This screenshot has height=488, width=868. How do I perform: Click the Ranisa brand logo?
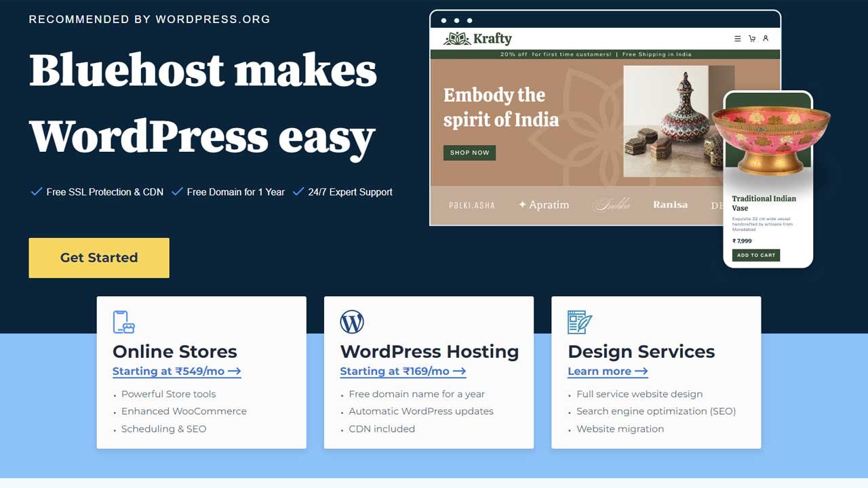coord(671,205)
